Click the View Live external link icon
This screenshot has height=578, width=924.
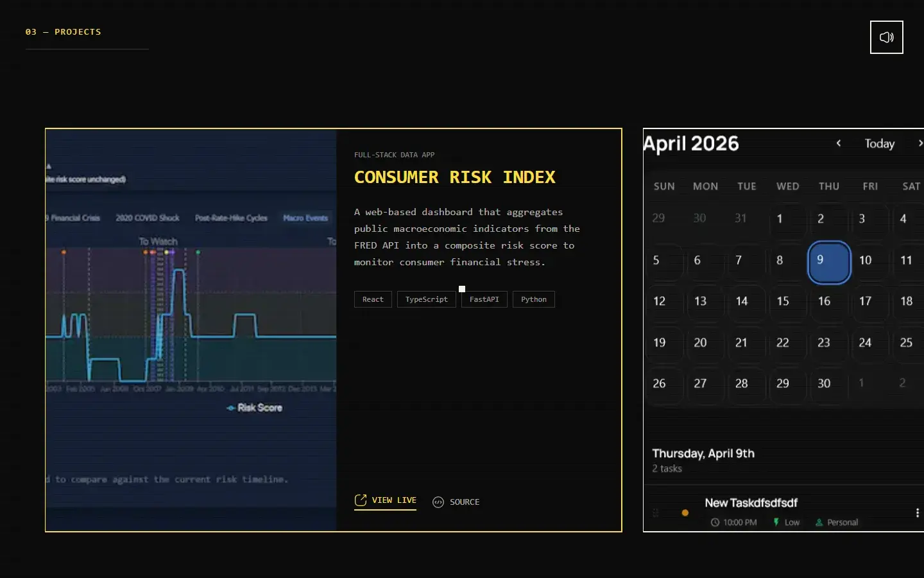[361, 500]
